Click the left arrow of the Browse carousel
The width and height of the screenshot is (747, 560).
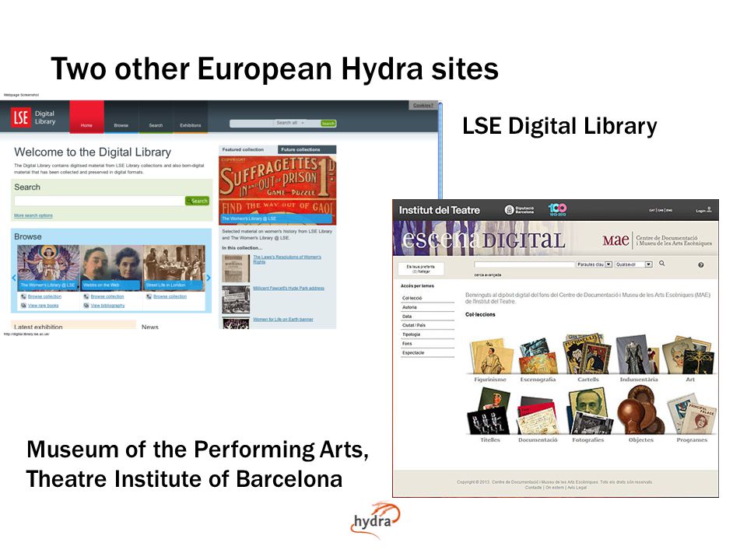click(14, 278)
